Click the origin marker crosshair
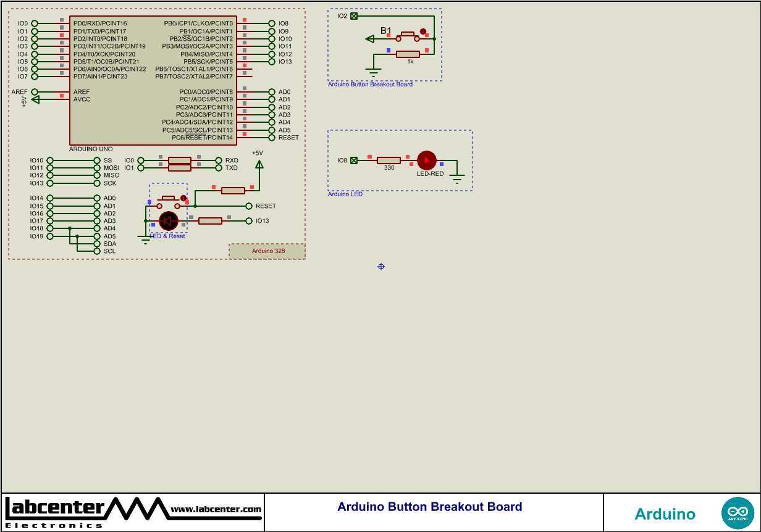761x532 pixels. tap(380, 267)
